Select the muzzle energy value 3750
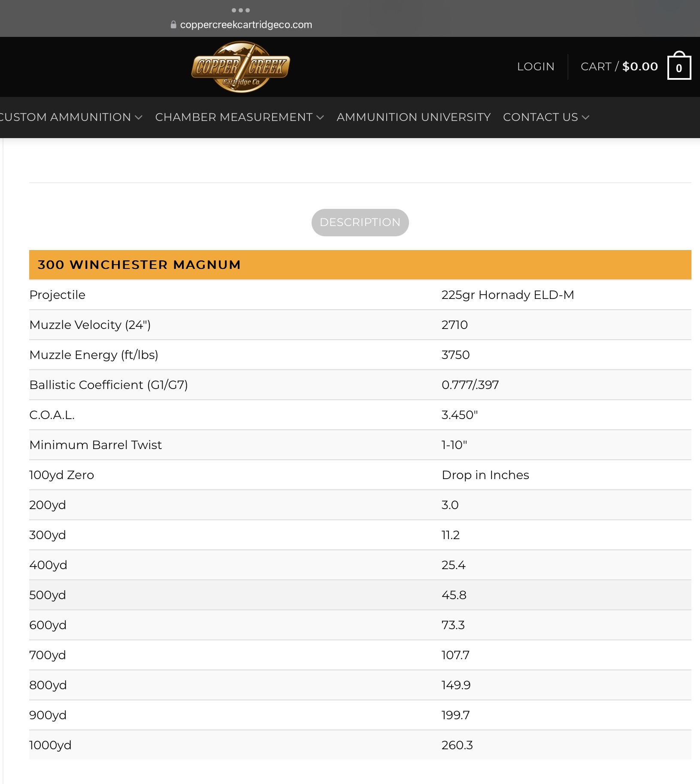 coord(455,355)
